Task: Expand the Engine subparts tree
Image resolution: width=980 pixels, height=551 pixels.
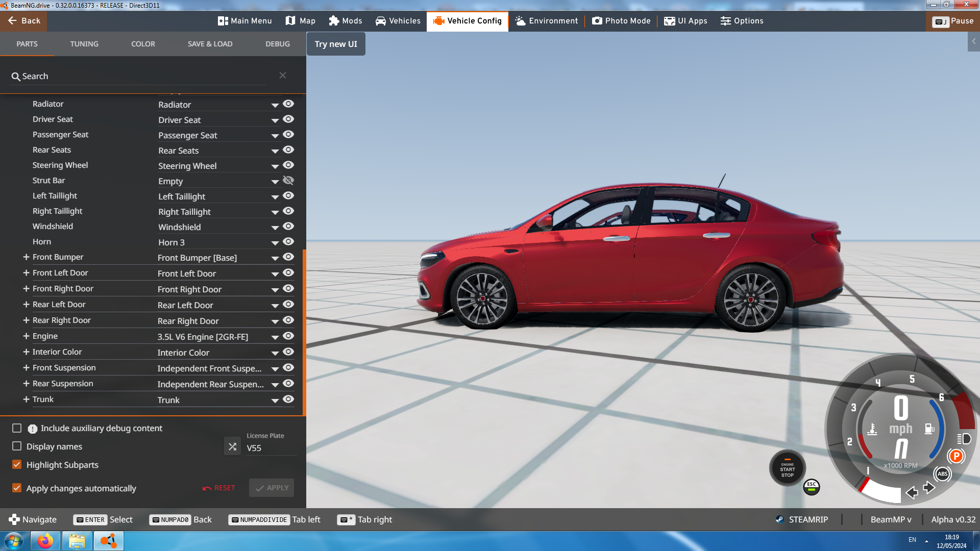Action: (x=26, y=336)
